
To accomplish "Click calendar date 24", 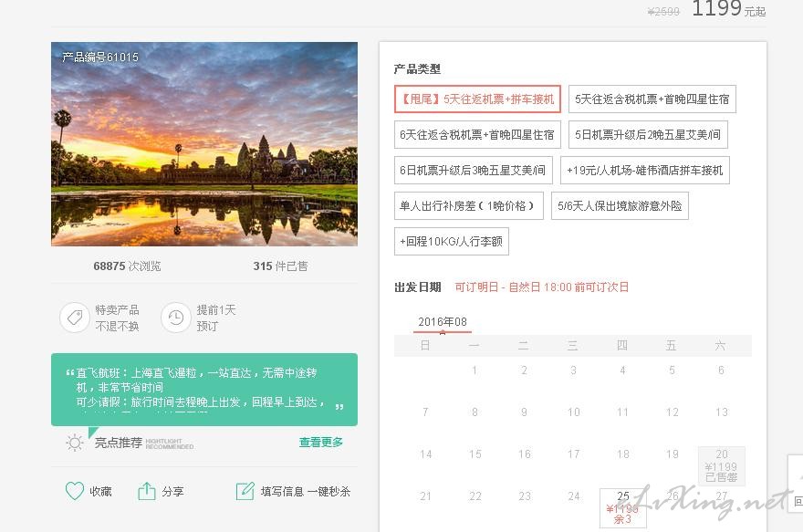I will pos(574,496).
